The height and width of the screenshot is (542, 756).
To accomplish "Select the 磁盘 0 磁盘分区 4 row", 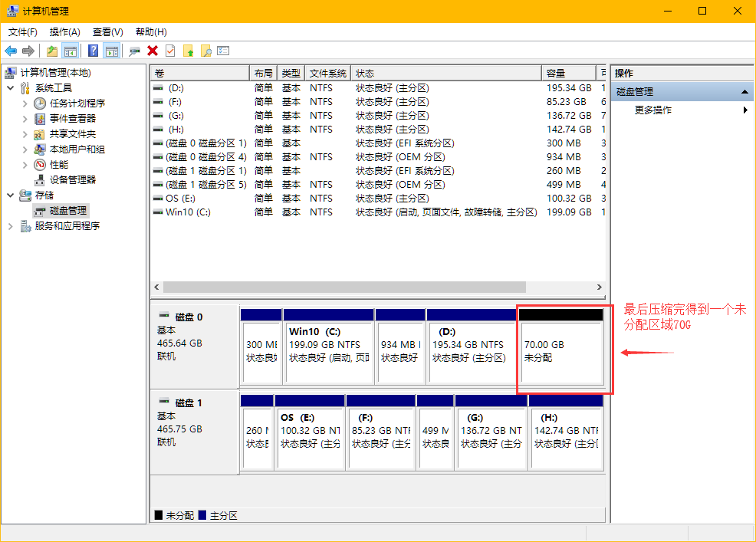I will (378, 157).
